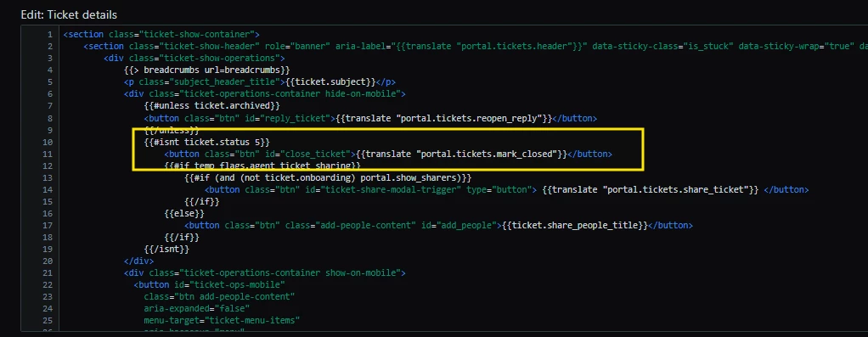Click {{#isnt ticket.status 5}} statement
Viewport: 868px width, 337px height.
tap(207, 143)
